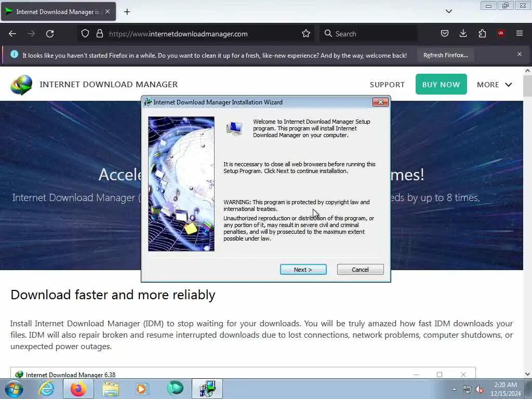Open the Firefox hamburger menu
Viewport: 532px width, 399px height.
pyautogui.click(x=520, y=33)
